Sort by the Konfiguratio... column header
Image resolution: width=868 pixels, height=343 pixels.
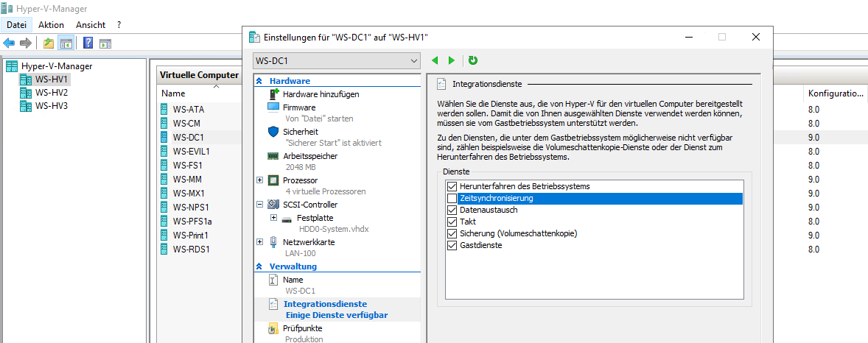point(835,93)
